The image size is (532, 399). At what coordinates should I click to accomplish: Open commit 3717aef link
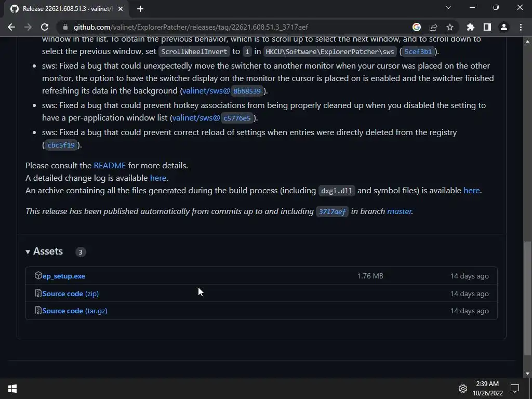pos(332,212)
